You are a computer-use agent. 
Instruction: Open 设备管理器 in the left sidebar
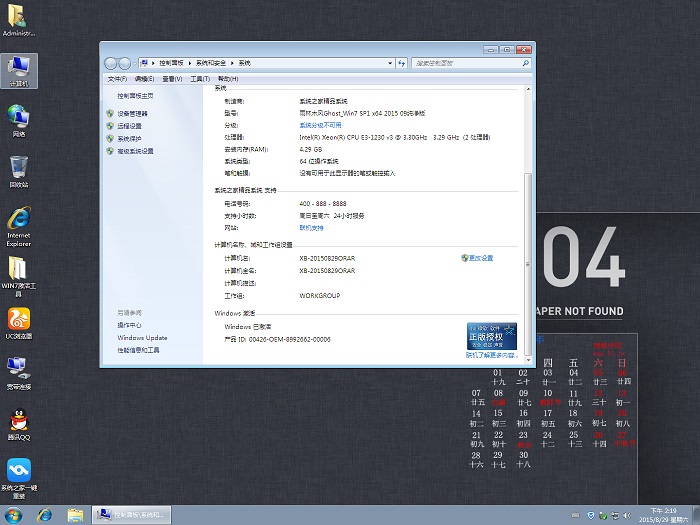[132, 114]
